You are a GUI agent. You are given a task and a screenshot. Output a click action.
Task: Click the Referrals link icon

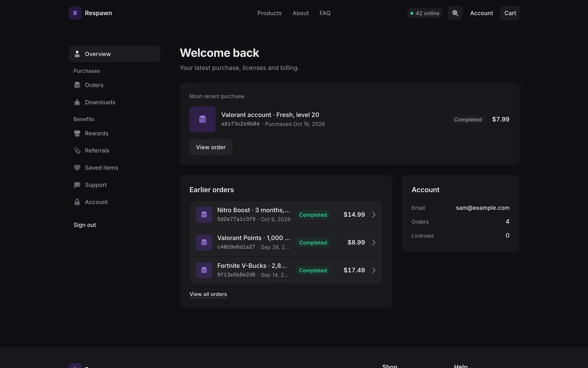pos(77,151)
